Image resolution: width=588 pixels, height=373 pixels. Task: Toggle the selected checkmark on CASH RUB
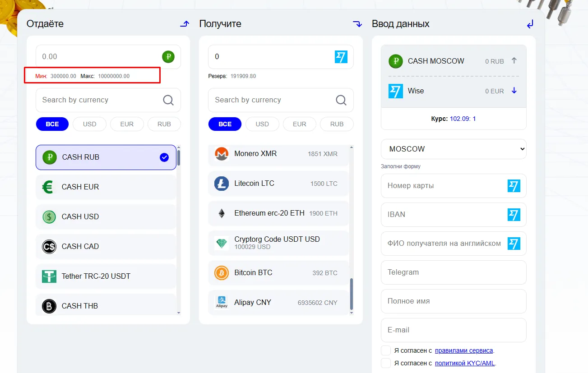tap(164, 157)
